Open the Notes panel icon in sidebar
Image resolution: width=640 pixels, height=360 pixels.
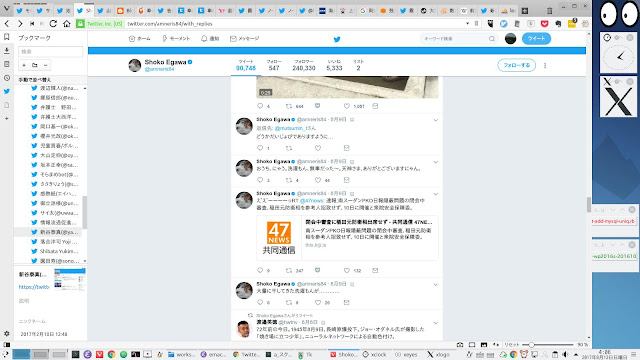[7, 64]
